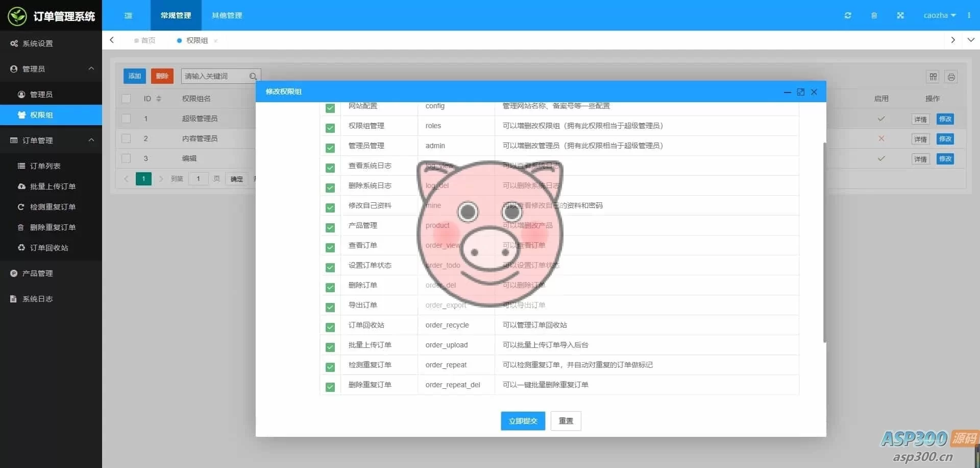Collapse the 订单管理 sidebar group
The image size is (980, 468).
(x=91, y=140)
